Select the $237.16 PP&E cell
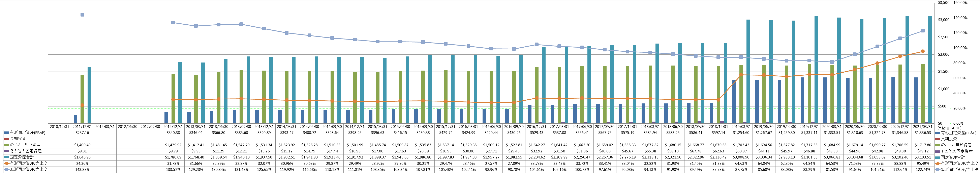 [x=83, y=133]
